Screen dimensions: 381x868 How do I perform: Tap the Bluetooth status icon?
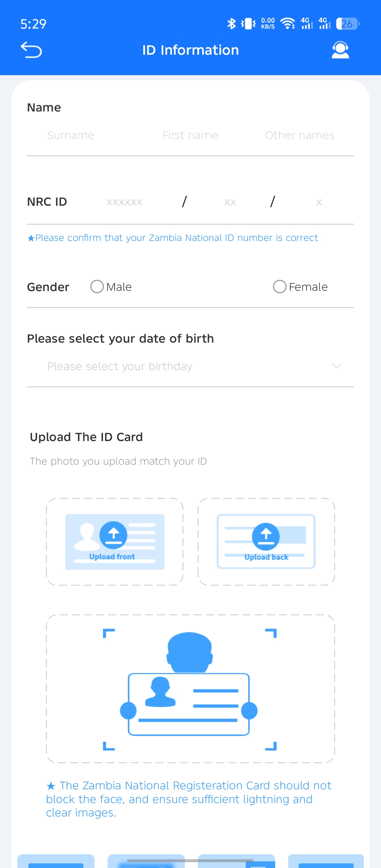pyautogui.click(x=231, y=24)
